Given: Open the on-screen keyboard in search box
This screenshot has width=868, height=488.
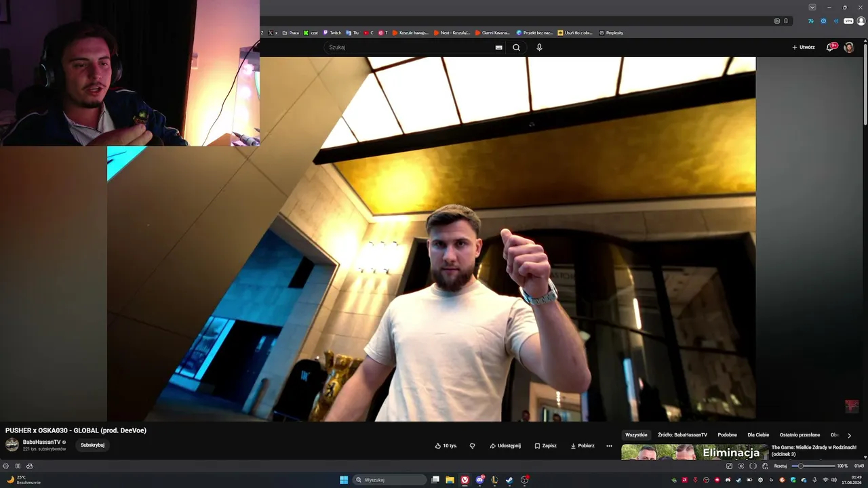Looking at the screenshot, I should pos(499,47).
